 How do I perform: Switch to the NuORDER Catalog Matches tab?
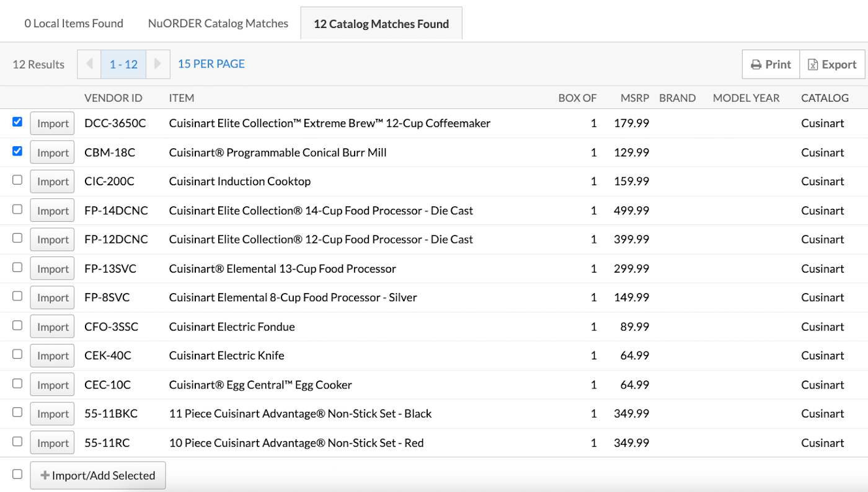[218, 23]
